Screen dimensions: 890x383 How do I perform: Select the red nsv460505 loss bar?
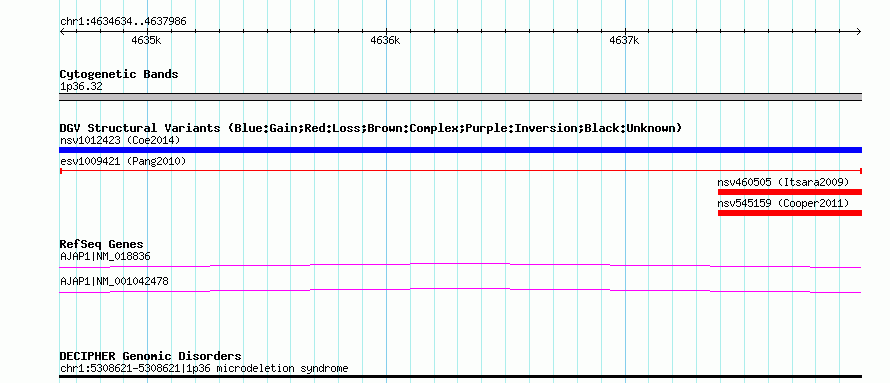[790, 192]
